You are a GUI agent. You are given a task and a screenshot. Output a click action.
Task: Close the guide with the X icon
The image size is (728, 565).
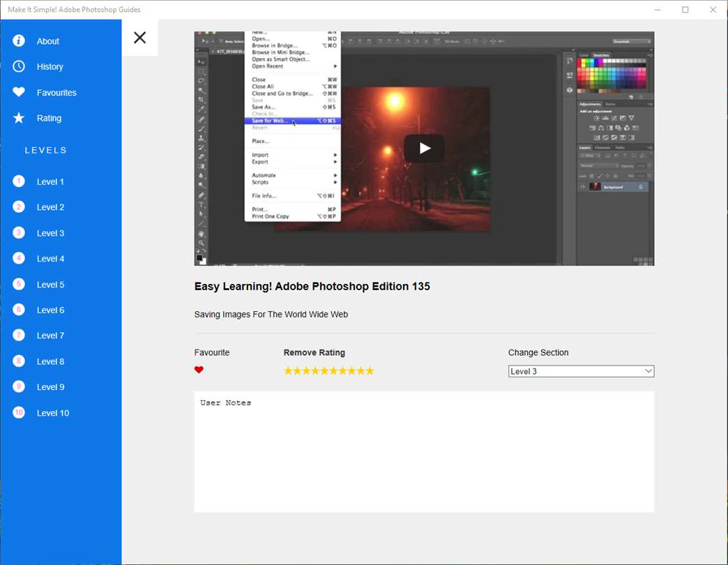click(x=139, y=38)
